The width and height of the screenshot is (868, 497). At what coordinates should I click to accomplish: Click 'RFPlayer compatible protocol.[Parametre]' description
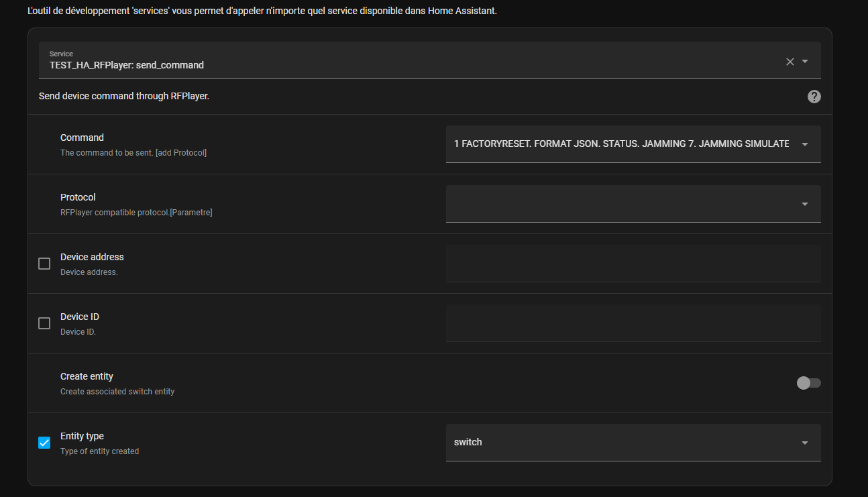(x=136, y=213)
